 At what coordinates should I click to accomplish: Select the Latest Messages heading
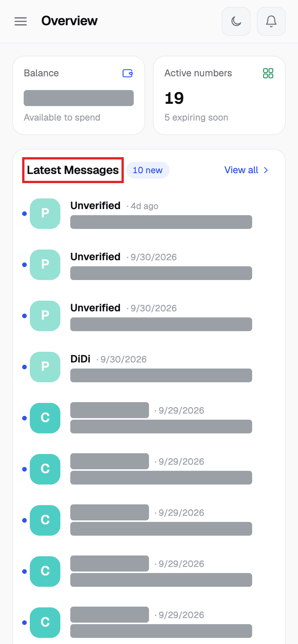73,170
